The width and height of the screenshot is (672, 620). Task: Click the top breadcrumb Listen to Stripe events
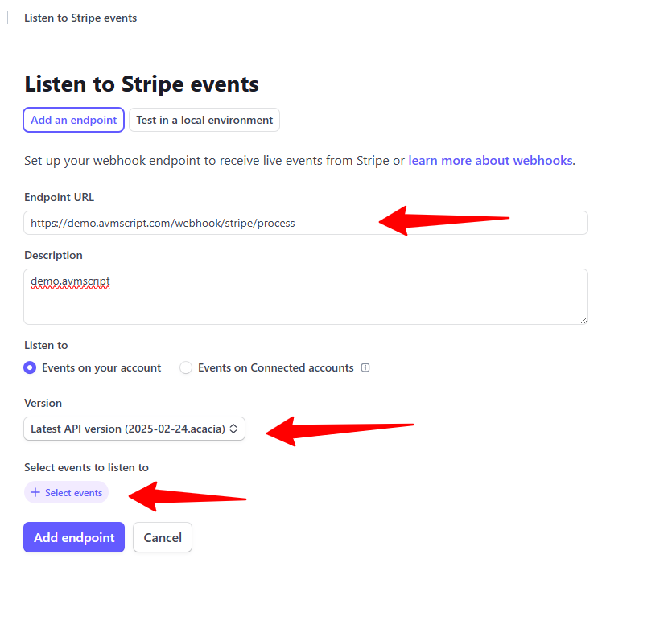[80, 18]
